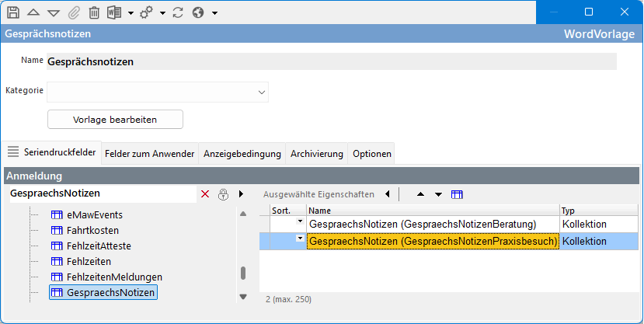Click the trash can delete icon
The height and width of the screenshot is (324, 644).
(x=94, y=12)
